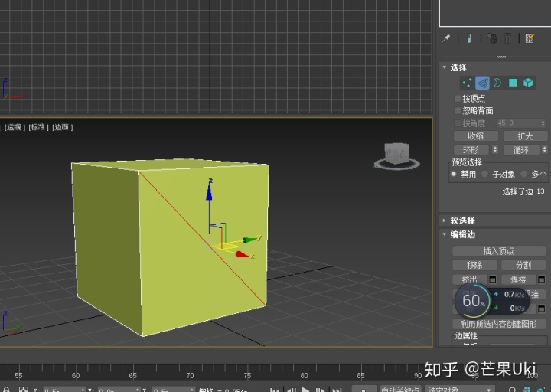This screenshot has height=392, width=551.
Task: Open Configure Modifier Sets icon
Action: click(x=530, y=38)
